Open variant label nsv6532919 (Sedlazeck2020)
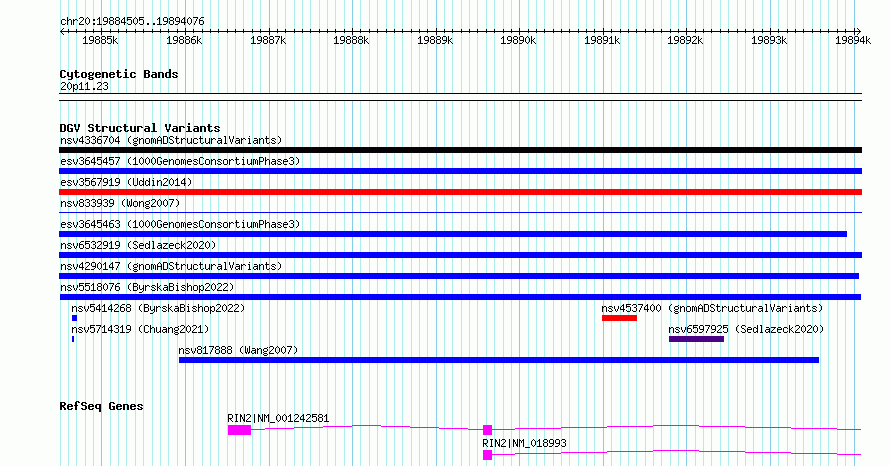 138,245
